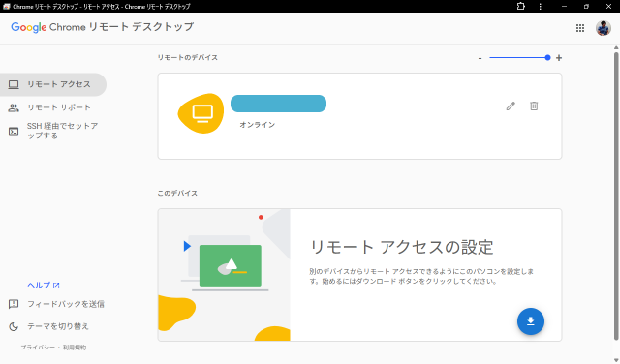Click the plus button to enlarge cards
This screenshot has width=620, height=364.
point(559,58)
